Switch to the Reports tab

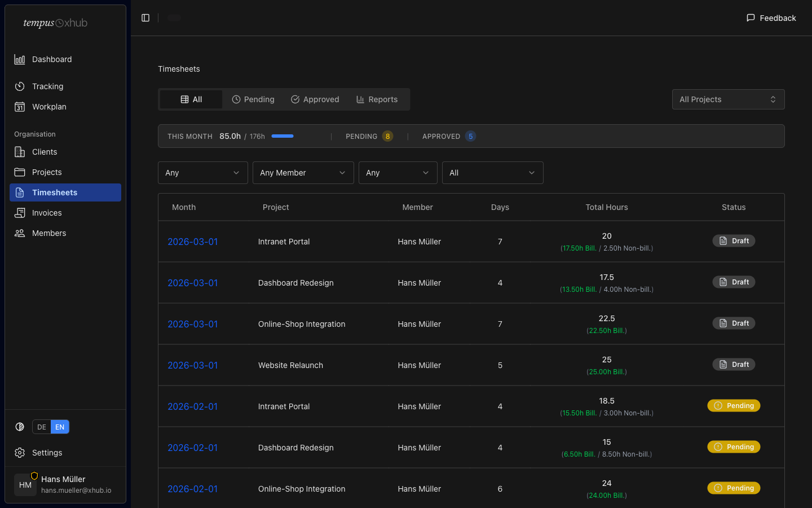point(377,99)
